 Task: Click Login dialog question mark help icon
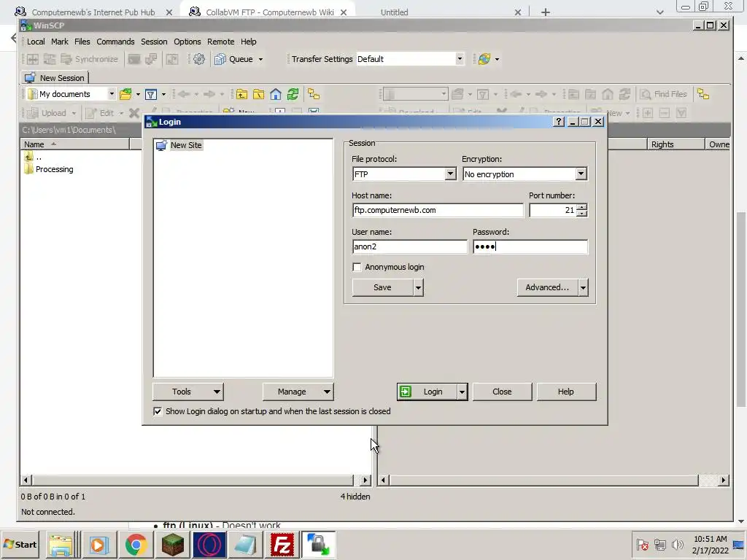point(559,122)
